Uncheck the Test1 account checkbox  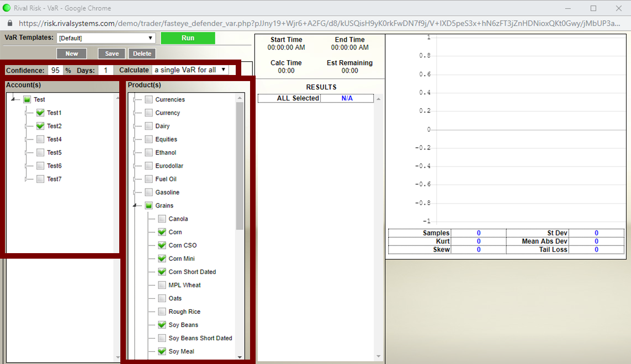(x=40, y=113)
